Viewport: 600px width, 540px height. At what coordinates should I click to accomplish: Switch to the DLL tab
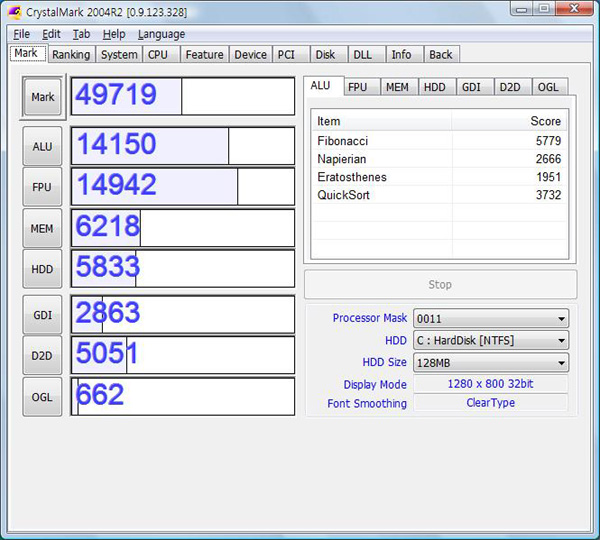[367, 54]
